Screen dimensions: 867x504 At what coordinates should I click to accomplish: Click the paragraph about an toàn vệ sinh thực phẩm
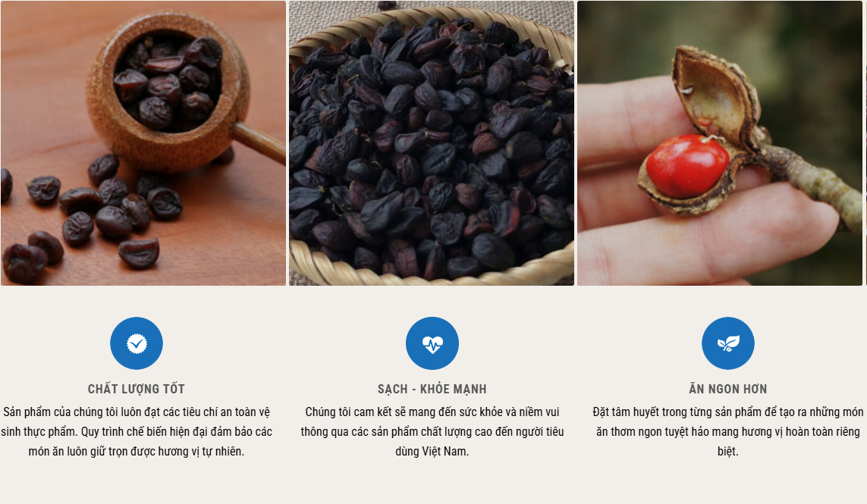click(137, 431)
